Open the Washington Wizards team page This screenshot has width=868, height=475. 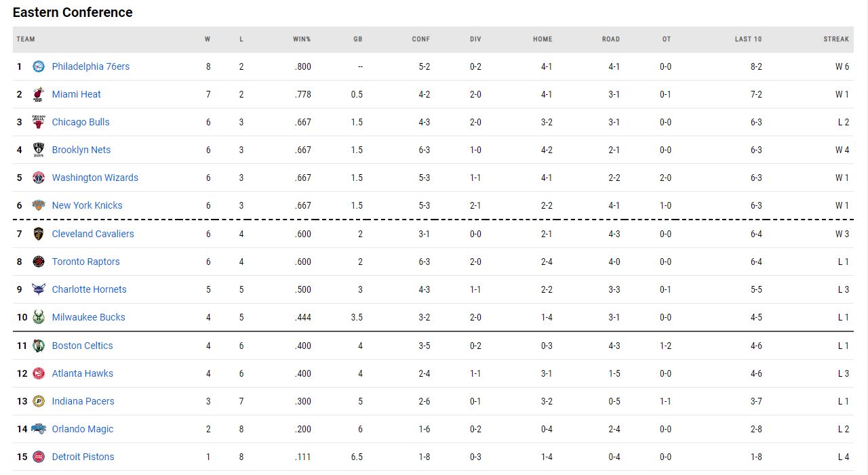tap(95, 178)
